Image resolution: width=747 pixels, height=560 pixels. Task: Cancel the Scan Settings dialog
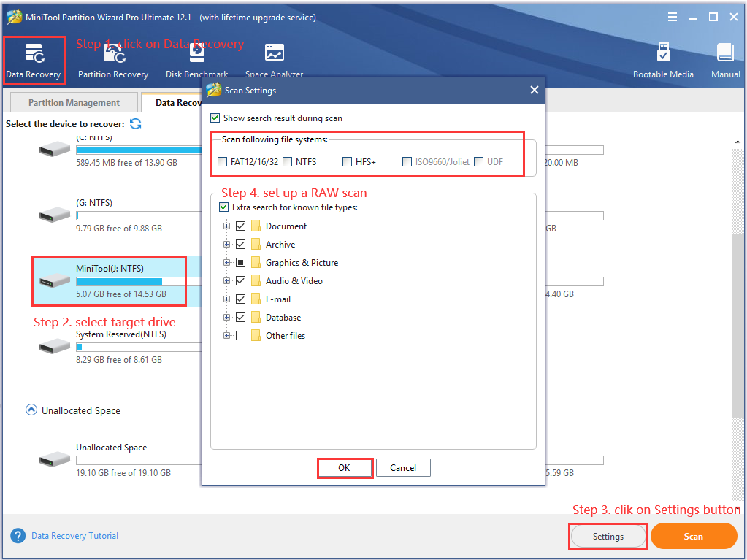click(x=403, y=467)
